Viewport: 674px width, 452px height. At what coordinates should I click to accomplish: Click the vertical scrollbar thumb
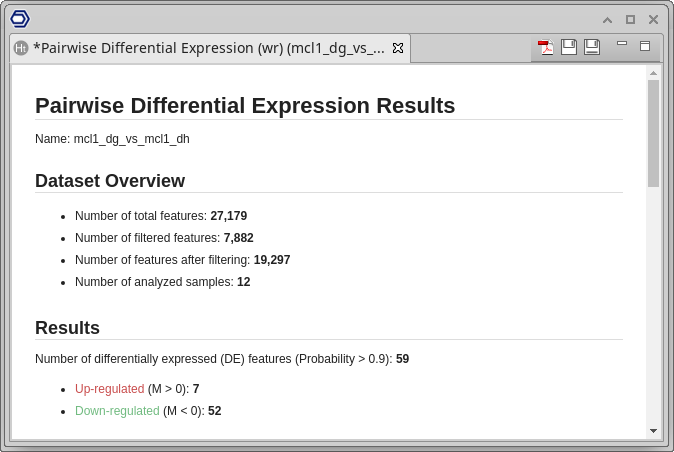pos(653,133)
